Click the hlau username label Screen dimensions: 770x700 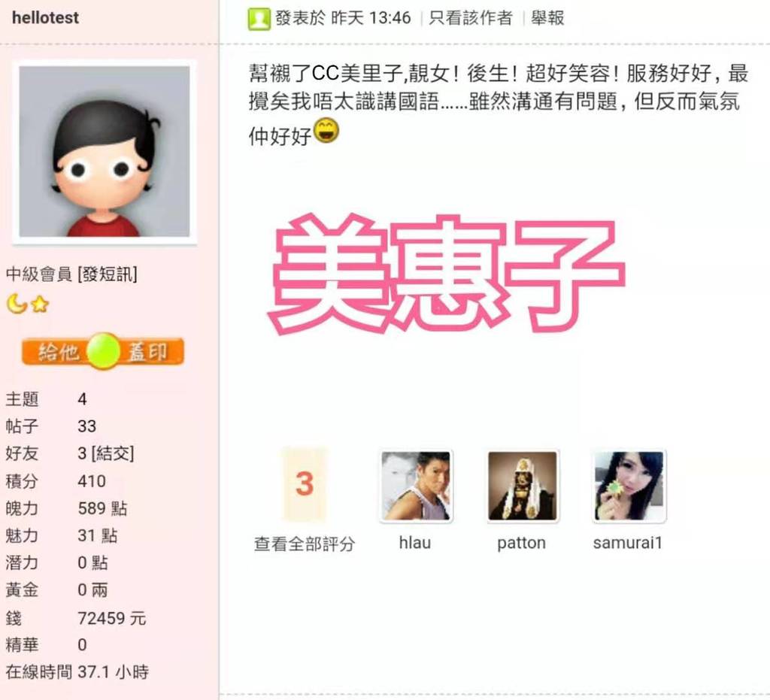click(x=415, y=543)
